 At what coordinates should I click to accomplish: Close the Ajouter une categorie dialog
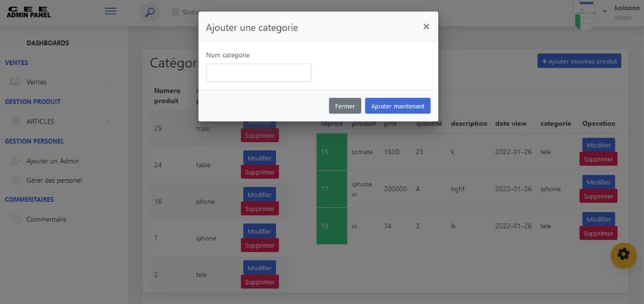(x=426, y=27)
